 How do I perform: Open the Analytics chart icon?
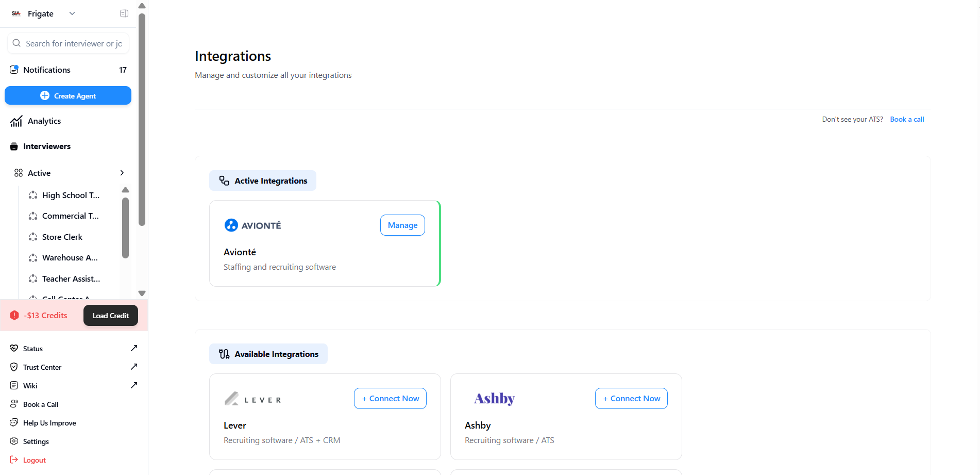click(16, 121)
